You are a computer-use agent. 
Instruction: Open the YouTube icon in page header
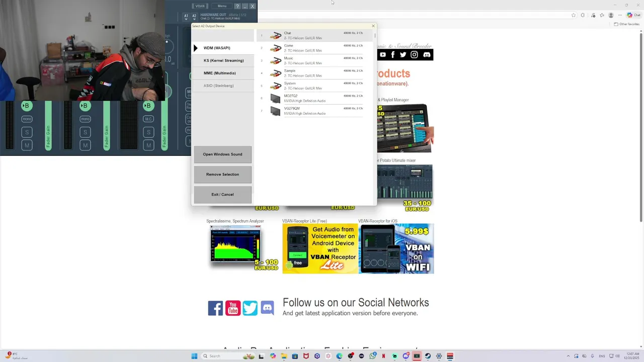pyautogui.click(x=383, y=55)
